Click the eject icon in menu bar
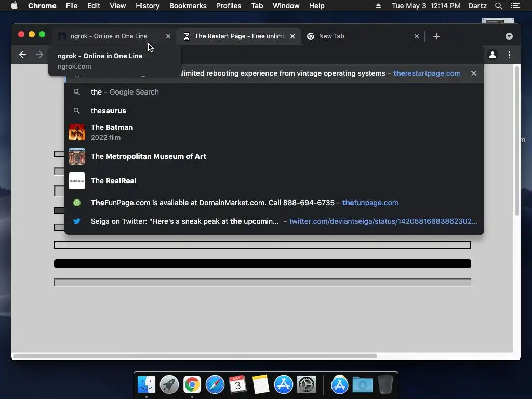The width and height of the screenshot is (532, 399). click(378, 6)
